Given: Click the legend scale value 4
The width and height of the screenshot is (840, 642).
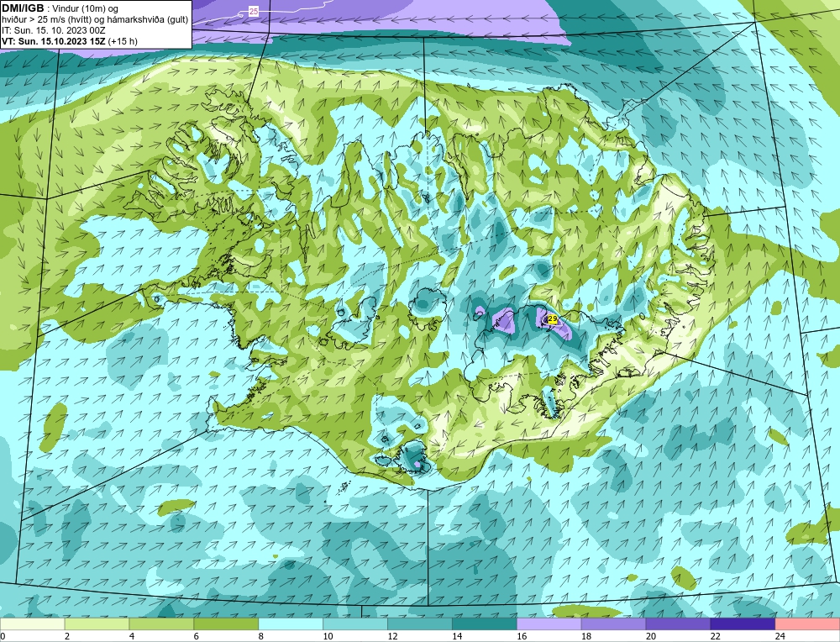Looking at the screenshot, I should pyautogui.click(x=132, y=636).
